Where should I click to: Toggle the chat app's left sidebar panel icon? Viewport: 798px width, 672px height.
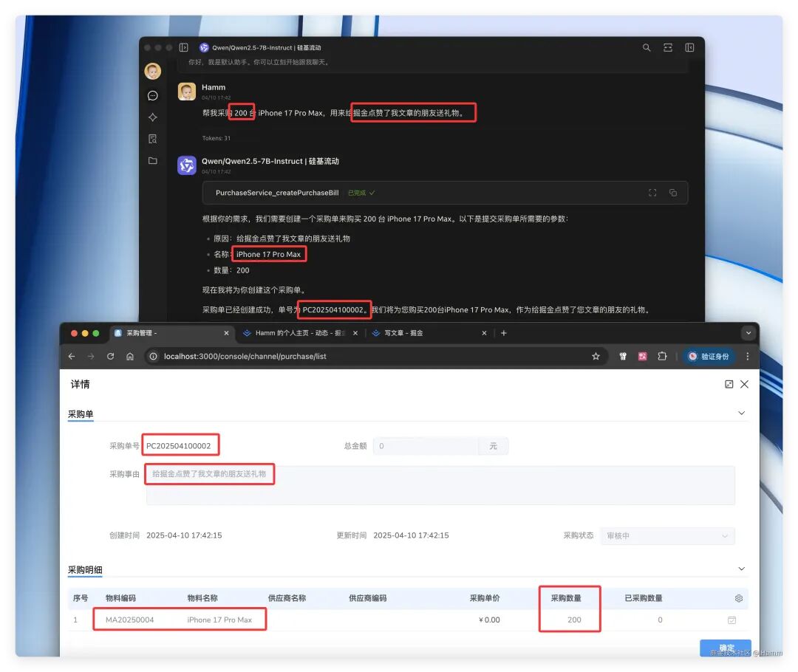coord(184,47)
